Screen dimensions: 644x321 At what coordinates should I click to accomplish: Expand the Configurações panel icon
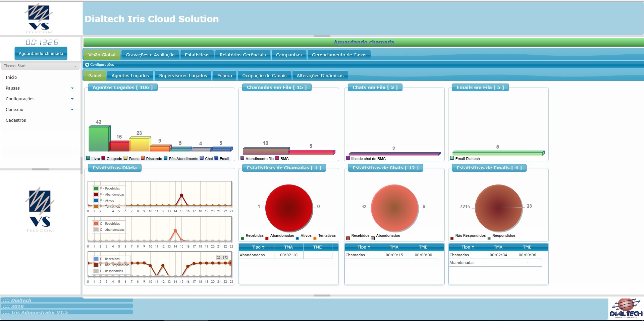pyautogui.click(x=87, y=65)
